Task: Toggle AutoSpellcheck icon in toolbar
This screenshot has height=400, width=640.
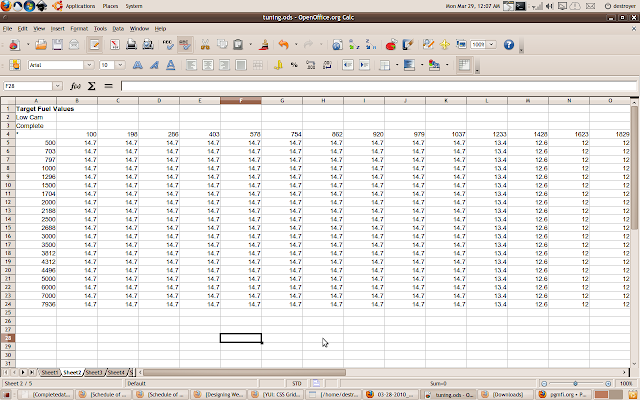Action: (x=184, y=45)
